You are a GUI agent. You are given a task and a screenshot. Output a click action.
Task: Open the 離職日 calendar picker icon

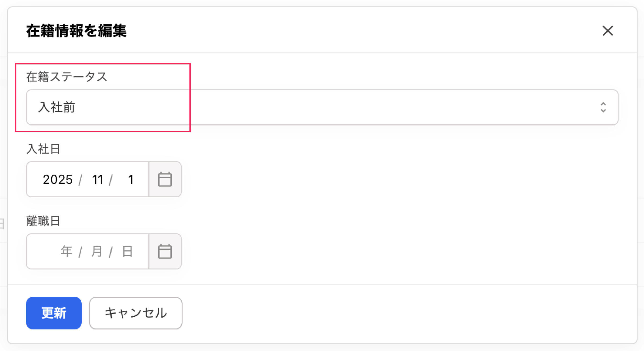click(165, 252)
